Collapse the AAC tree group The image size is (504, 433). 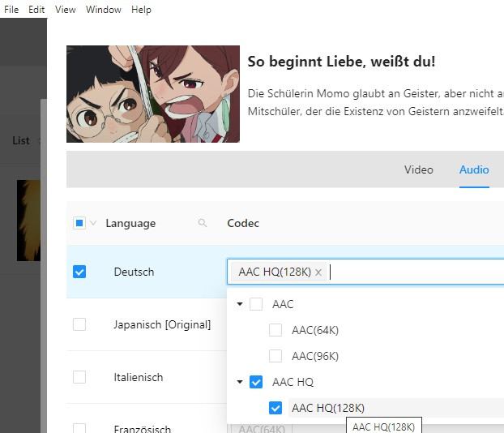(240, 305)
